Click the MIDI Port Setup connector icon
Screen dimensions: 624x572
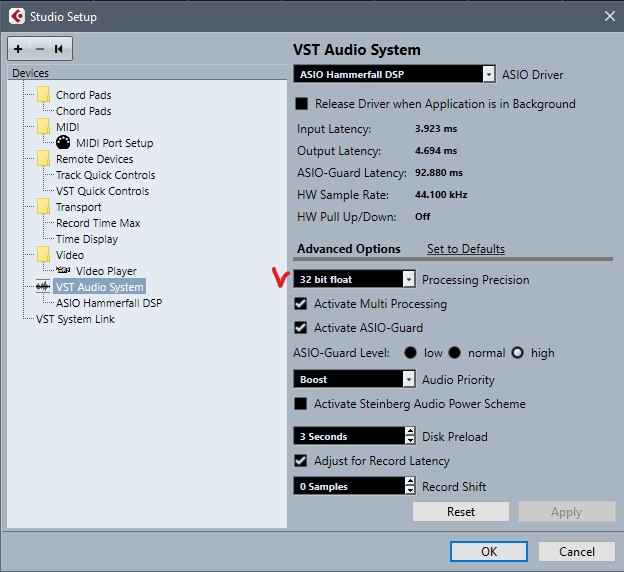click(x=63, y=142)
